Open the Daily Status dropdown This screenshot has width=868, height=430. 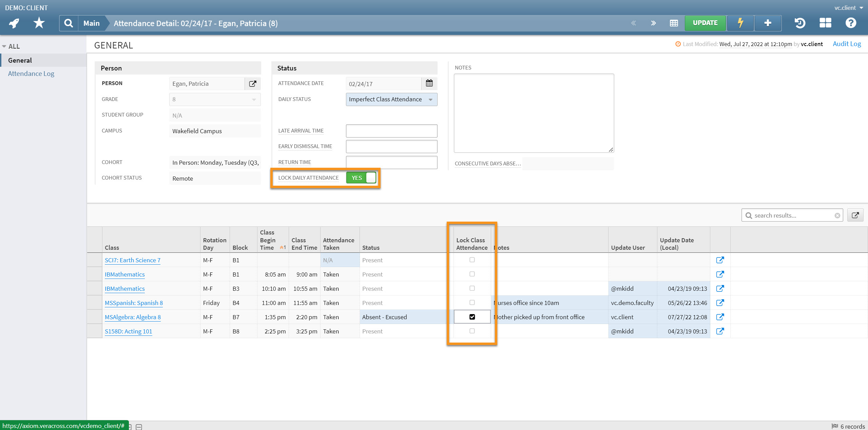[x=391, y=99]
